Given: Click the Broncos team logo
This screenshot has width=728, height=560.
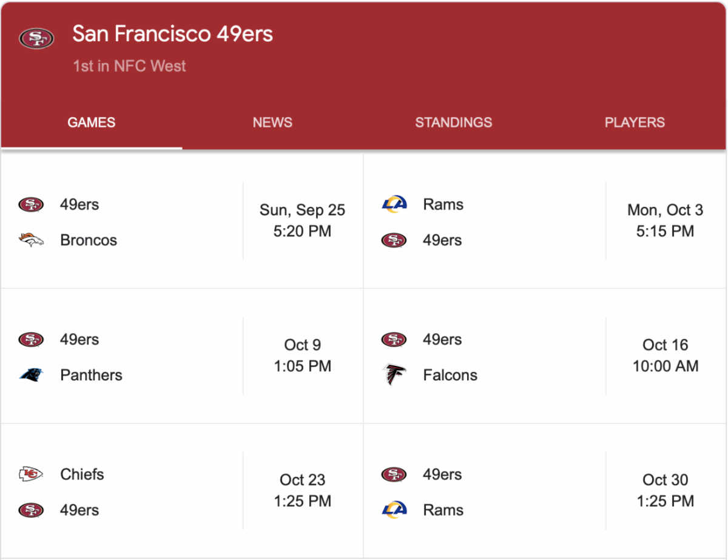Looking at the screenshot, I should pyautogui.click(x=31, y=240).
